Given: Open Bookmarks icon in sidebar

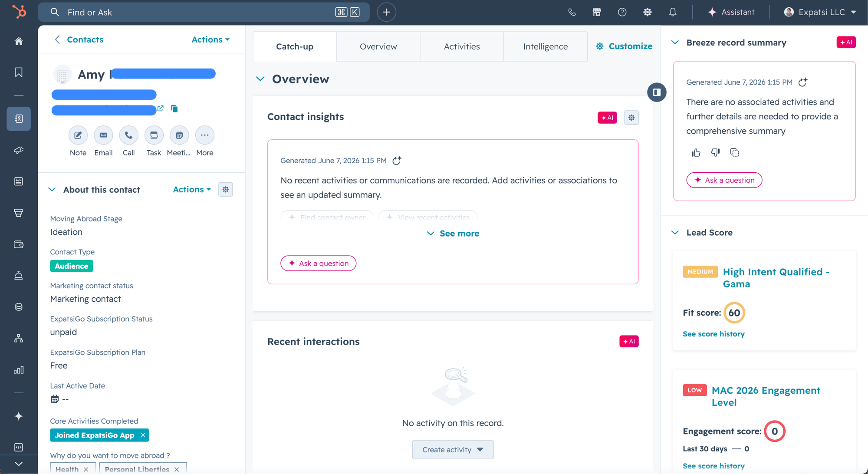Looking at the screenshot, I should tap(19, 72).
